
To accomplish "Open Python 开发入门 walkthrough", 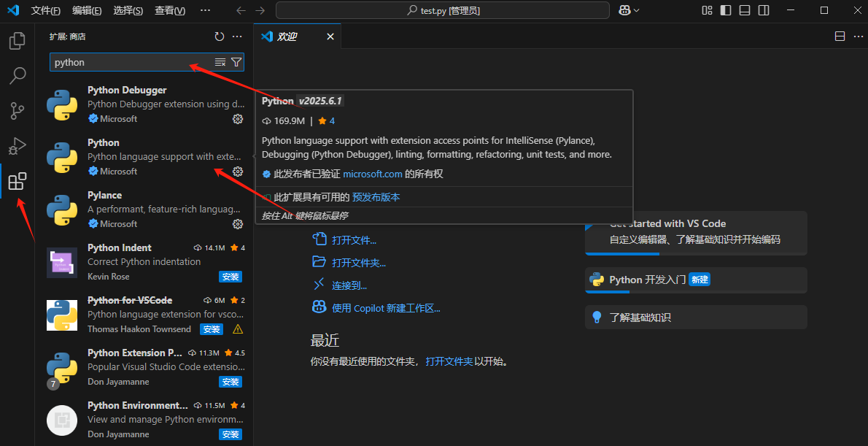I will pyautogui.click(x=696, y=280).
